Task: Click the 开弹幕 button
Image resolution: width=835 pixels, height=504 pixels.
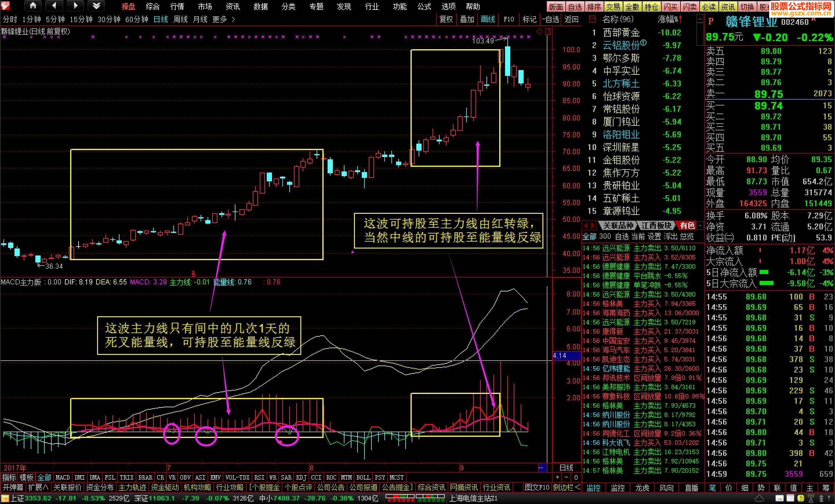Action: coord(13,487)
